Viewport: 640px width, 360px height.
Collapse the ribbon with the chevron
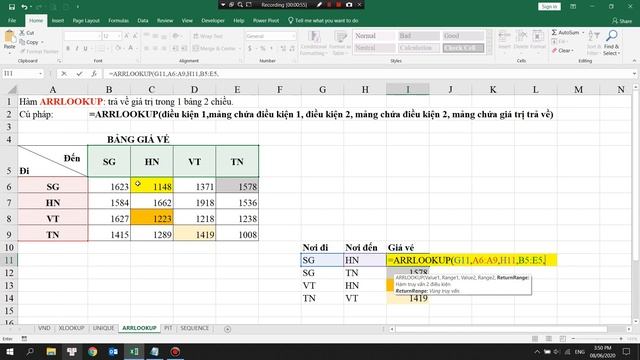click(x=634, y=61)
